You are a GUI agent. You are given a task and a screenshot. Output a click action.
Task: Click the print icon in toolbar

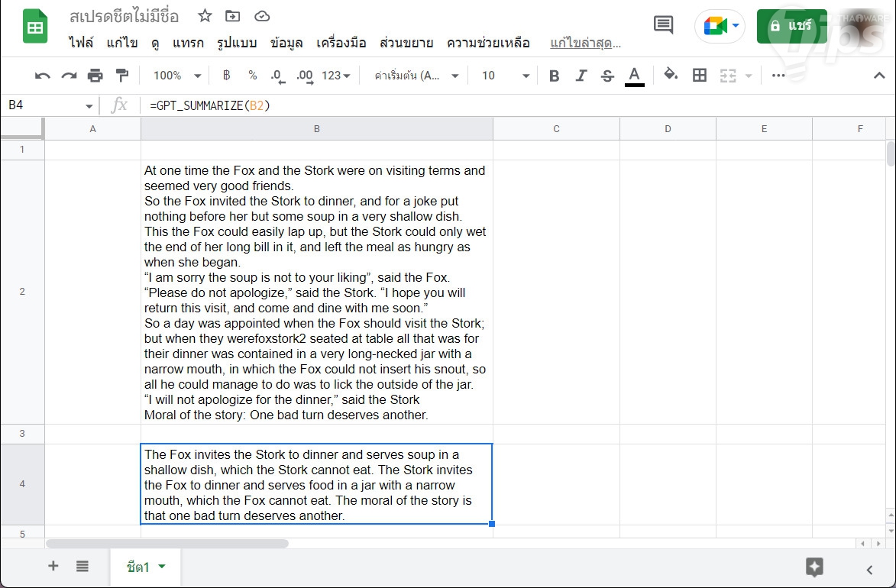[x=95, y=76]
